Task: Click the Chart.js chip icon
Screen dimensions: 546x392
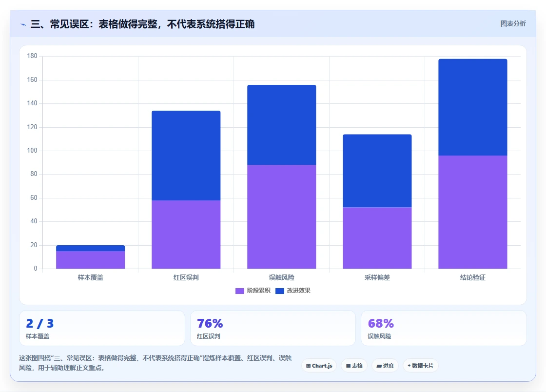Action: [308, 366]
